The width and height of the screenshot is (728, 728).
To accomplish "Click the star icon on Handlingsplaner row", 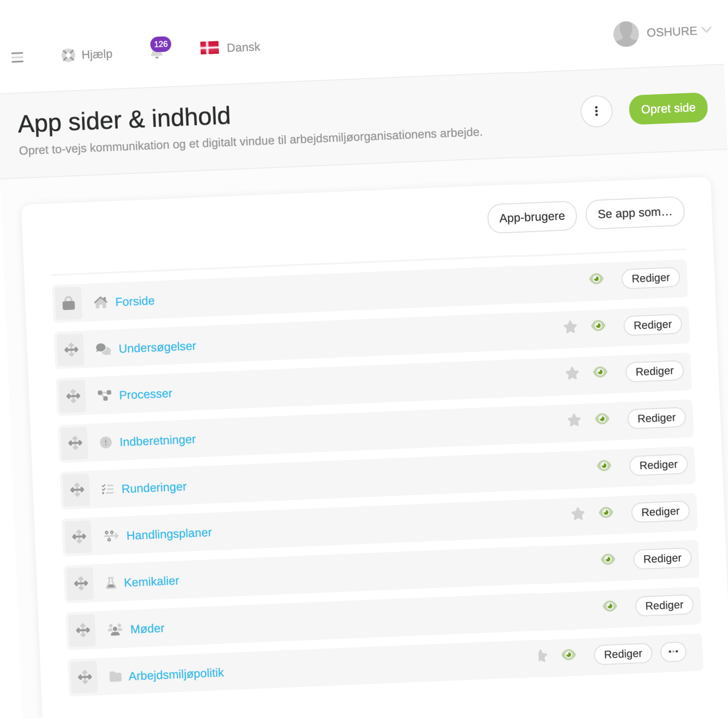I will (578, 514).
